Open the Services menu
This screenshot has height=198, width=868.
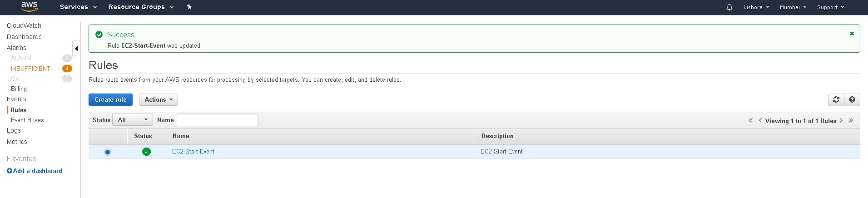pos(78,7)
